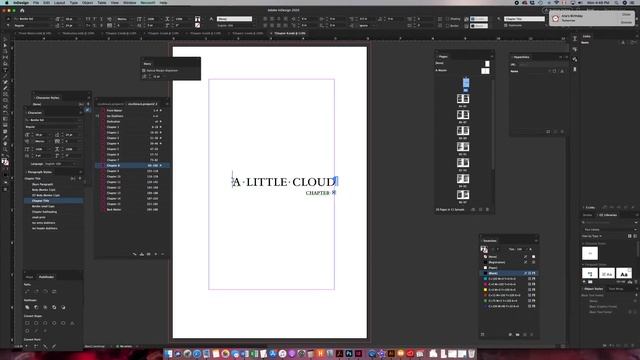Open Trash in the Dock

coord(471,353)
